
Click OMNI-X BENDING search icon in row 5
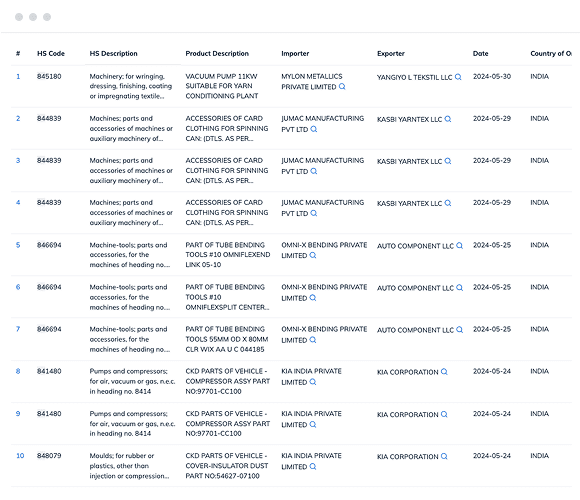313,255
